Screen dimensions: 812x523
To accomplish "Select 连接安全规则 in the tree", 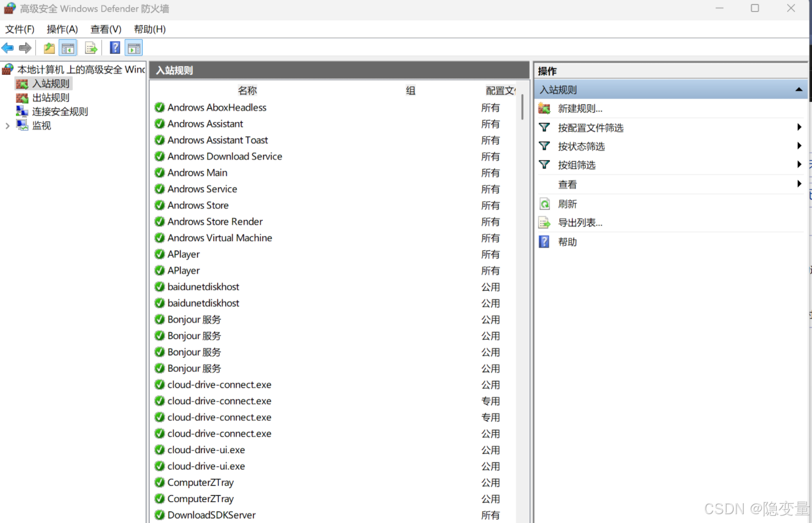I will 60,111.
